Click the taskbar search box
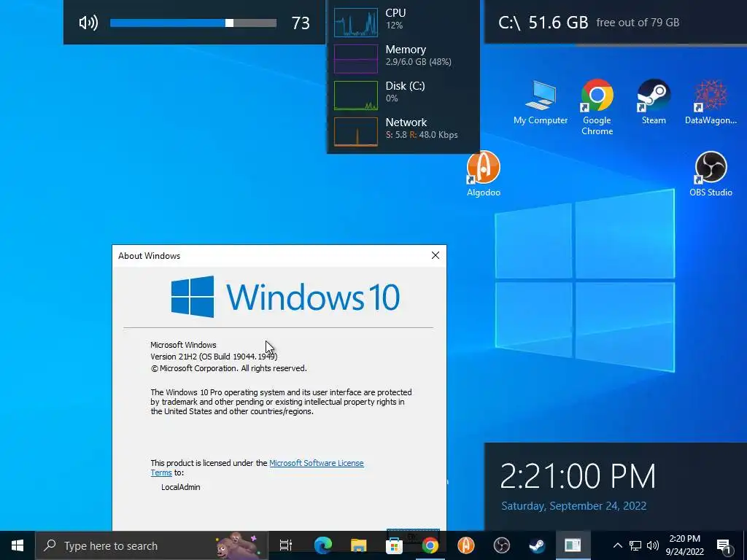The width and height of the screenshot is (747, 560). pyautogui.click(x=152, y=545)
